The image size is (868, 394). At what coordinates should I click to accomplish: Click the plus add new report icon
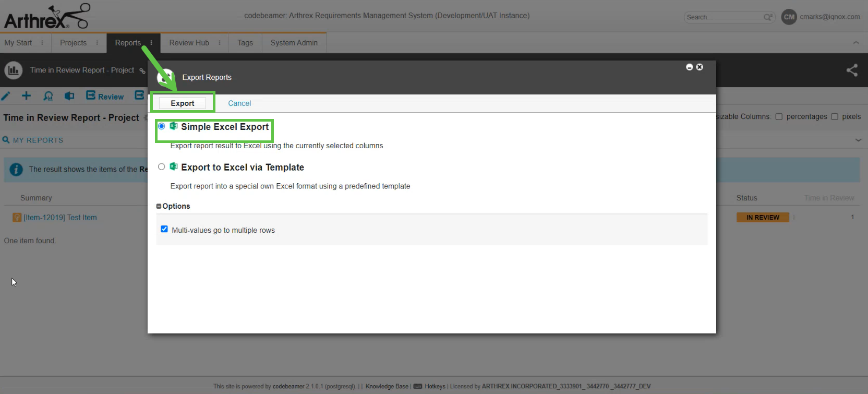point(27,95)
